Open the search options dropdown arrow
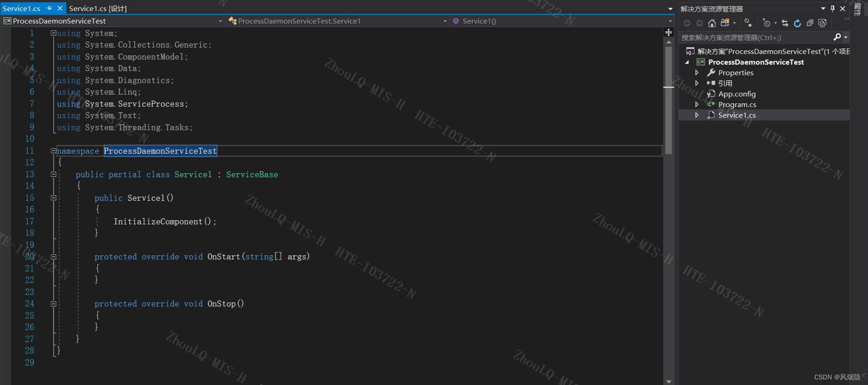Screen dimensions: 868x385 pos(845,37)
